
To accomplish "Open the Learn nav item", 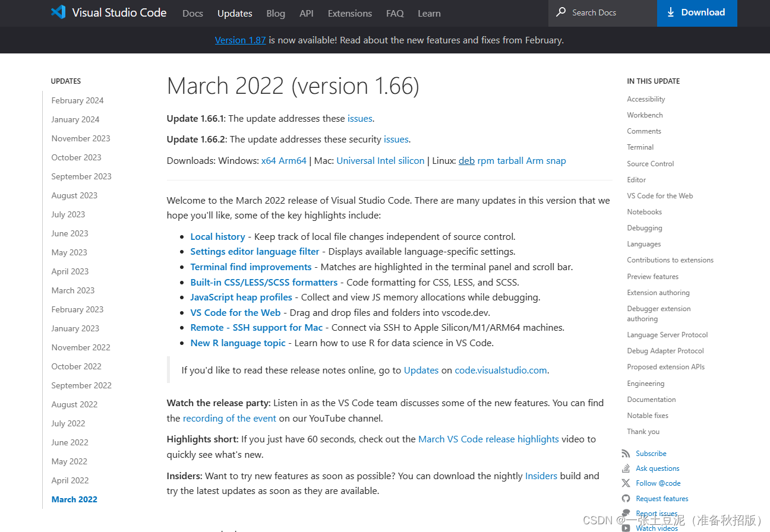I will click(x=429, y=13).
